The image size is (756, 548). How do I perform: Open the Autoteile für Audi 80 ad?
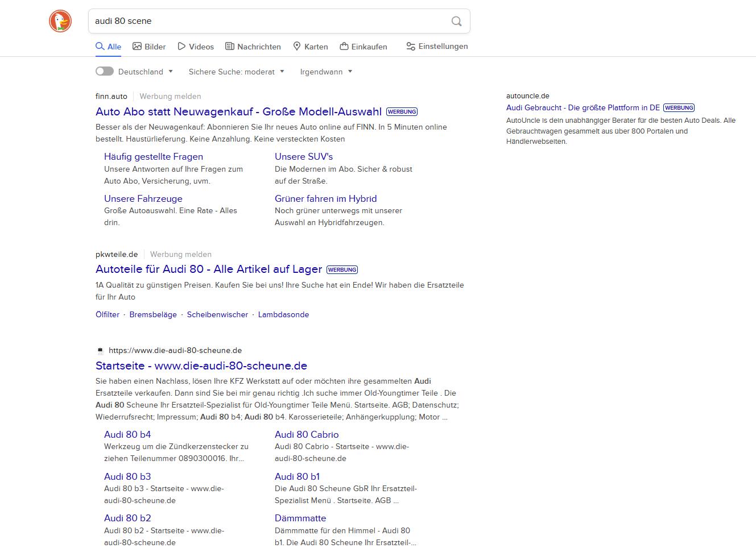coord(209,269)
